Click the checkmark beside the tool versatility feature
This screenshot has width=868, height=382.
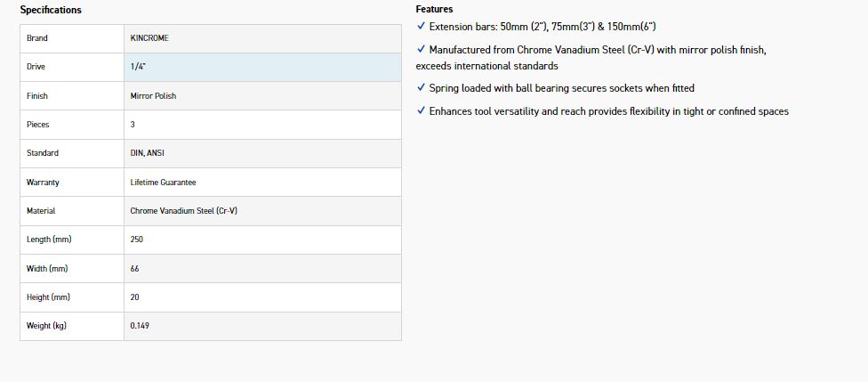tap(421, 111)
